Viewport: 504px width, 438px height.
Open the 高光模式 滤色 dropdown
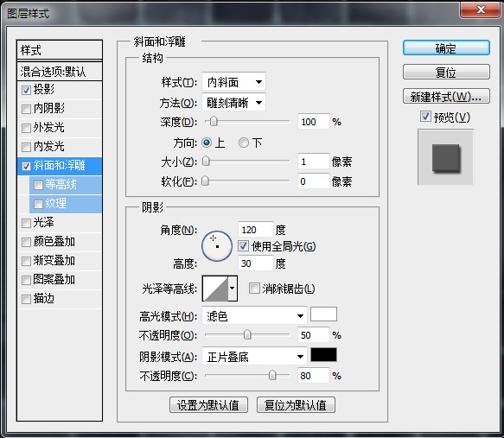click(254, 316)
